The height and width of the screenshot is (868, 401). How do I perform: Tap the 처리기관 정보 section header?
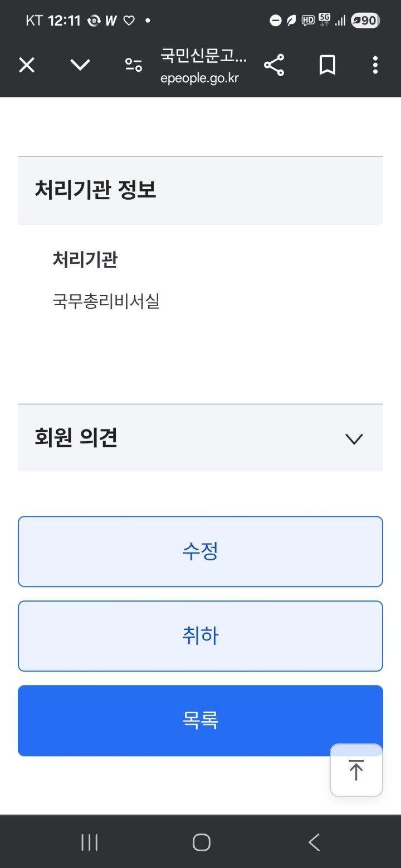[x=96, y=190]
